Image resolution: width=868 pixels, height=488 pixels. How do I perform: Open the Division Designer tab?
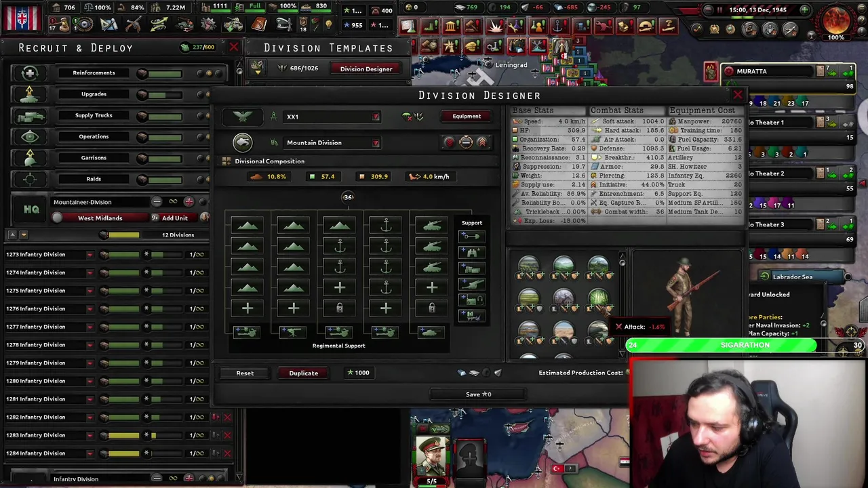click(366, 68)
